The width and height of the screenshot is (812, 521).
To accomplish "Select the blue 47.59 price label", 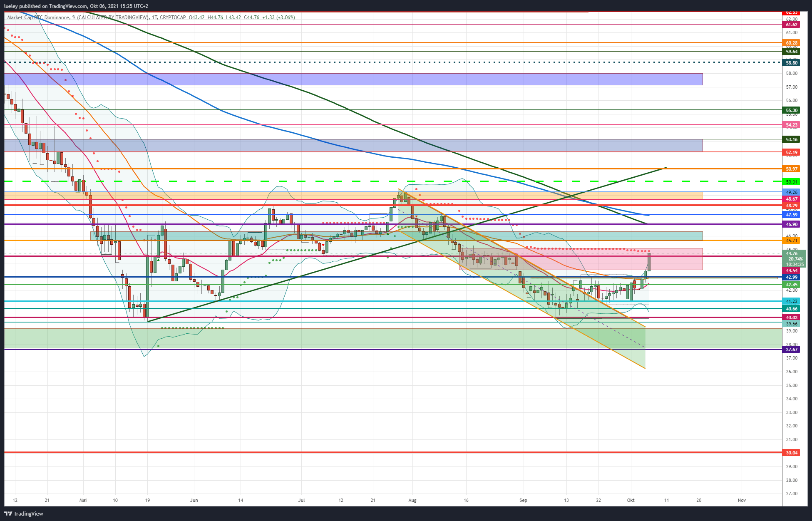I will point(791,215).
